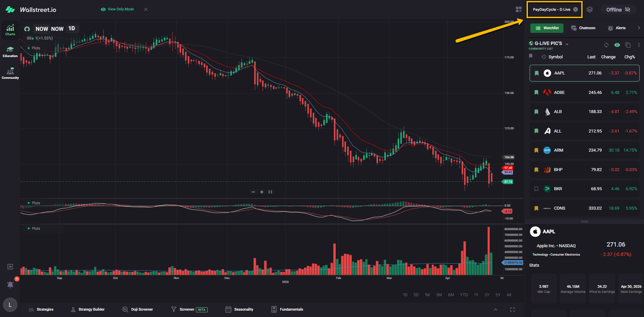Toggle the BKR bookmark flag

click(x=536, y=189)
